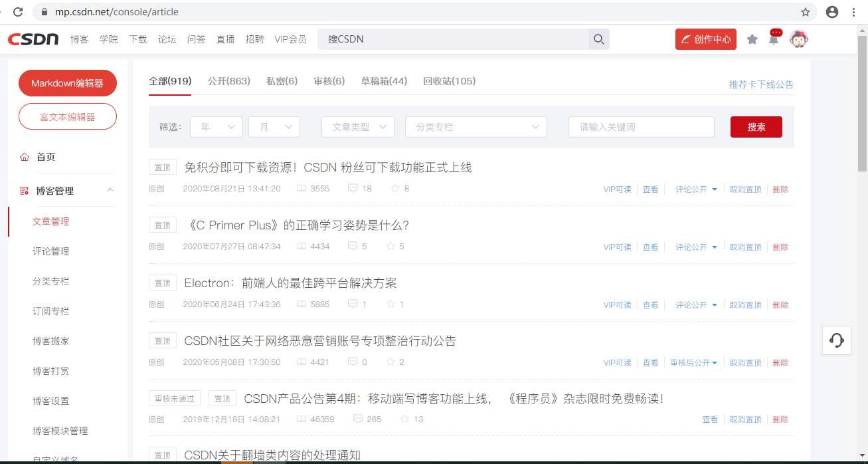Open the 分类专栏 dropdown
868x464 pixels.
point(476,127)
